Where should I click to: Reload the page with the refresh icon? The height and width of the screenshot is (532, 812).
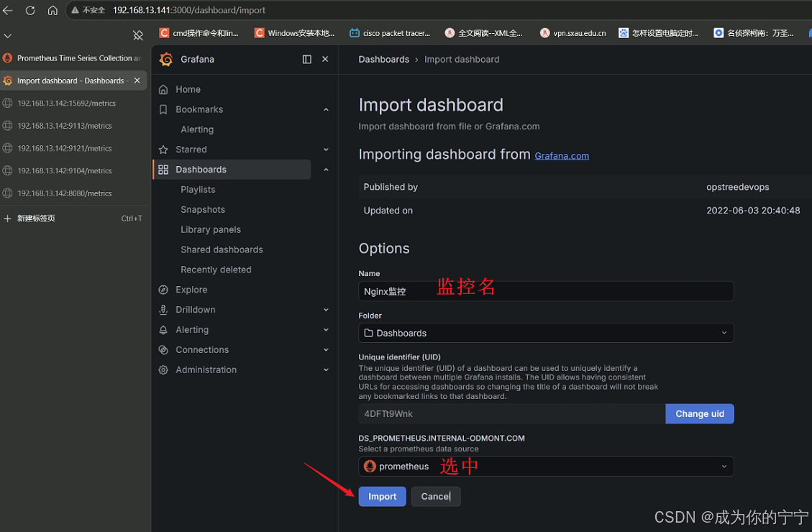click(30, 10)
